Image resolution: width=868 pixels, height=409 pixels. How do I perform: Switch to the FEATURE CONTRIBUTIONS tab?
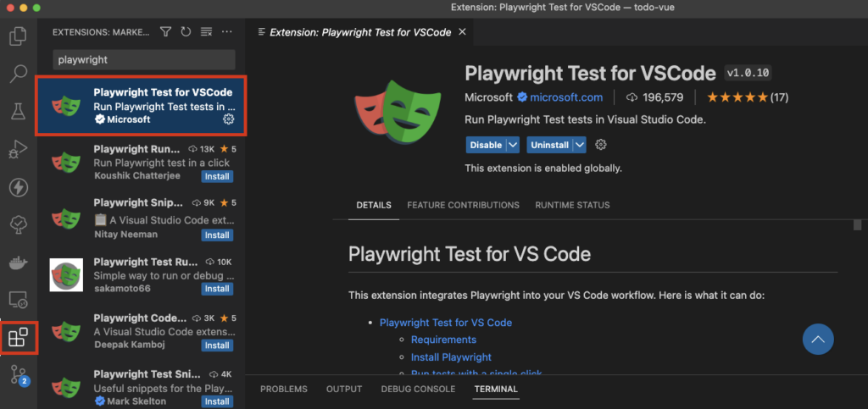click(x=464, y=205)
